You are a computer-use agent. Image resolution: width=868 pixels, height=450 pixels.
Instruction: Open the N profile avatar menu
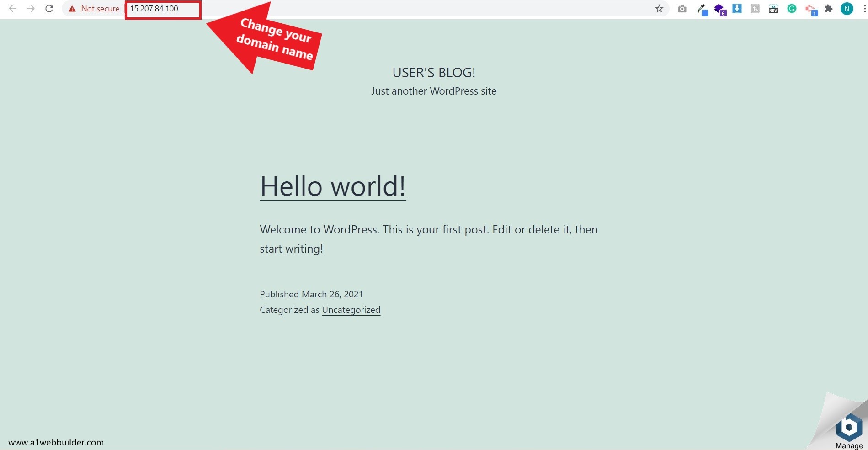tap(846, 8)
